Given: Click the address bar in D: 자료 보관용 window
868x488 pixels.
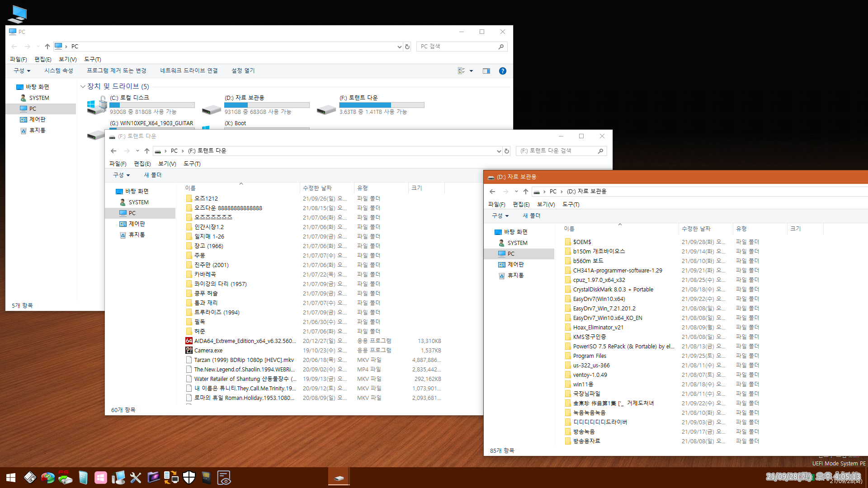Looking at the screenshot, I should 699,192.
